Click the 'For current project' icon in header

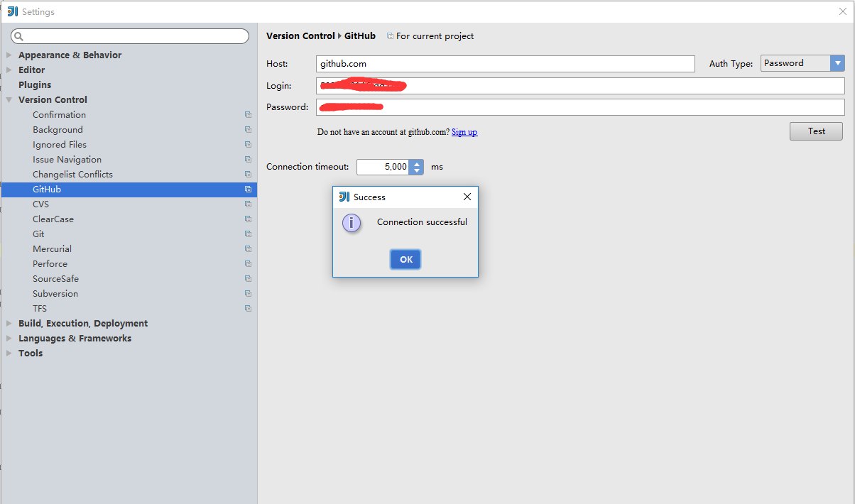390,36
